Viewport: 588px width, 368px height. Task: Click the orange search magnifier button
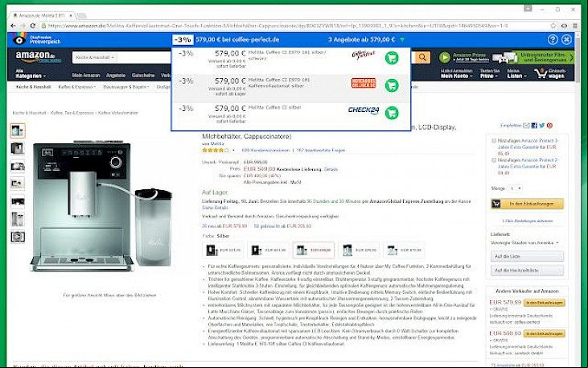pos(422,57)
